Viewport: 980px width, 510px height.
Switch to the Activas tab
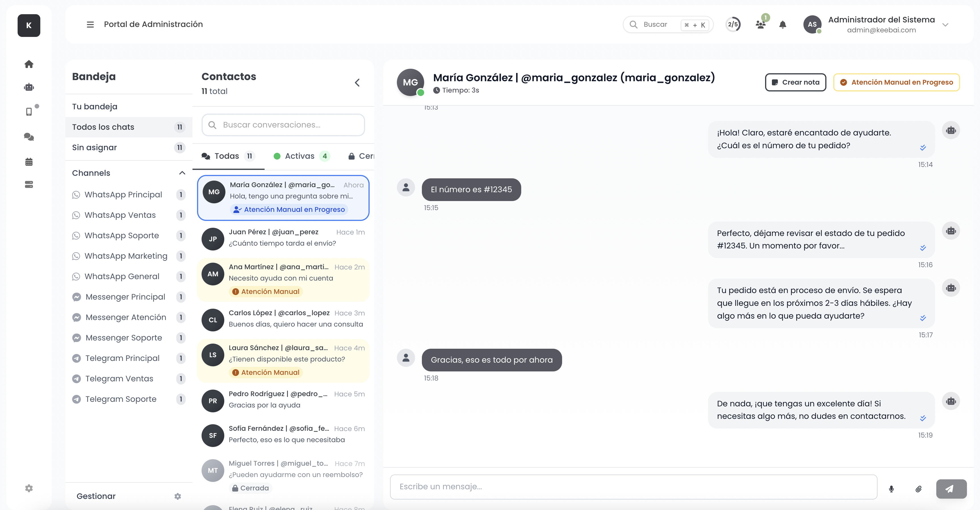coord(300,156)
